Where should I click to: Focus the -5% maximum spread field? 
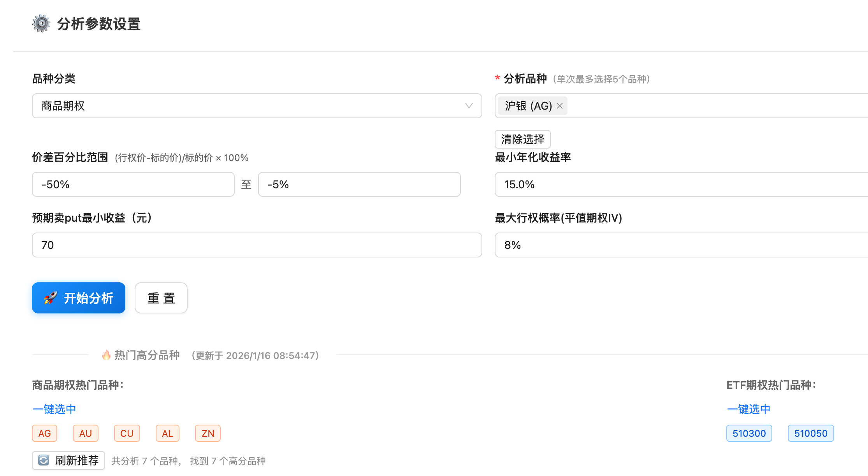coord(359,184)
